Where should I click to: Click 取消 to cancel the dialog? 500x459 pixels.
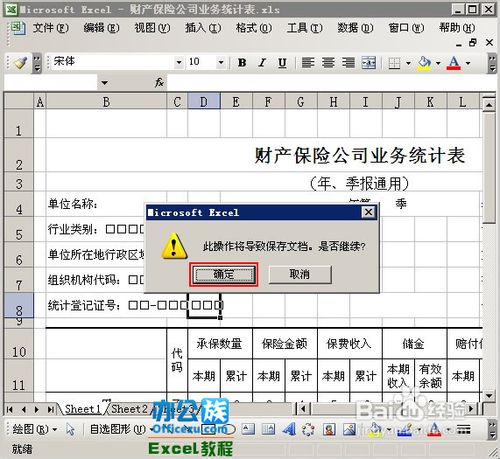point(300,274)
